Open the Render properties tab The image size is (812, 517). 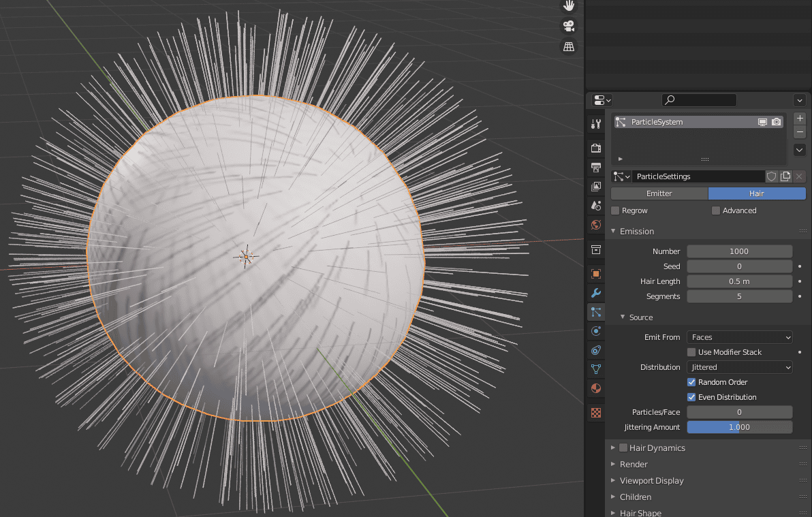[x=595, y=148]
